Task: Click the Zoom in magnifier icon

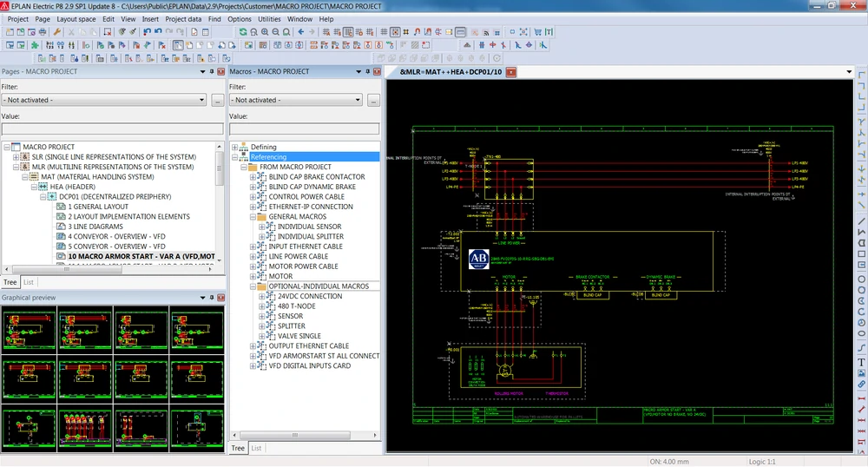Action: tap(265, 32)
